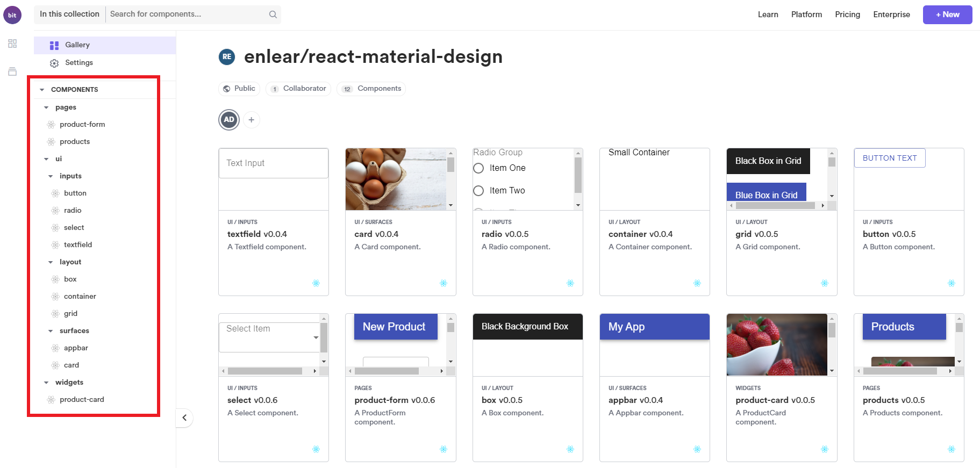
Task: Click the sidebar collapse arrow button
Action: (x=184, y=417)
